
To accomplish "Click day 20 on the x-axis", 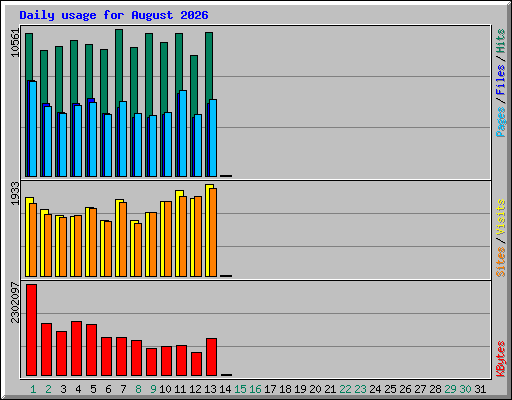I will [x=315, y=389].
